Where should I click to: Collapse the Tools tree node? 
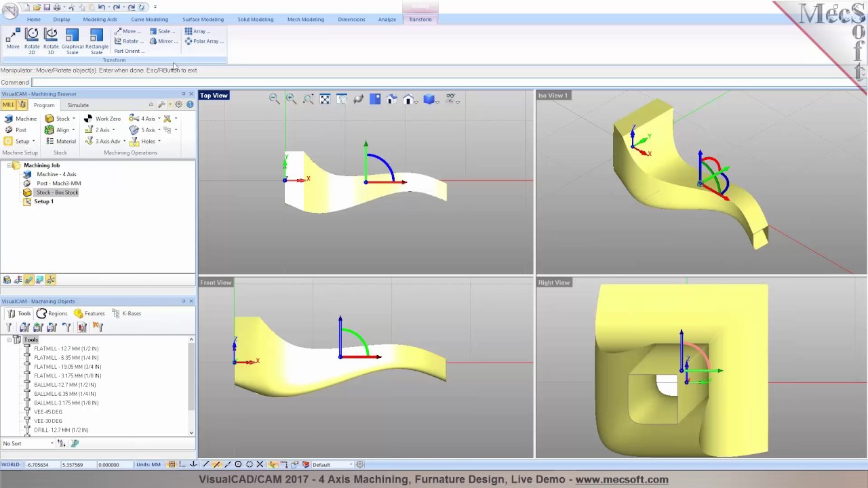pos(9,340)
